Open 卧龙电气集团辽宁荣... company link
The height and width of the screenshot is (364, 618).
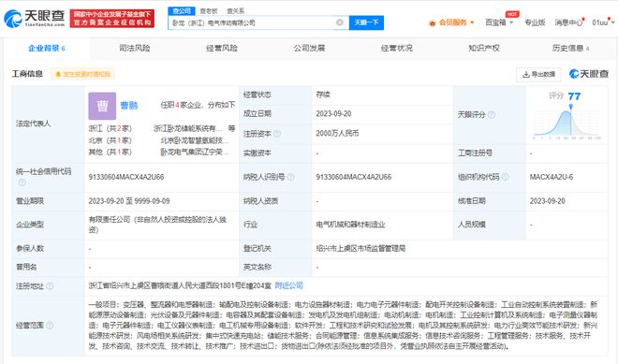coord(195,152)
